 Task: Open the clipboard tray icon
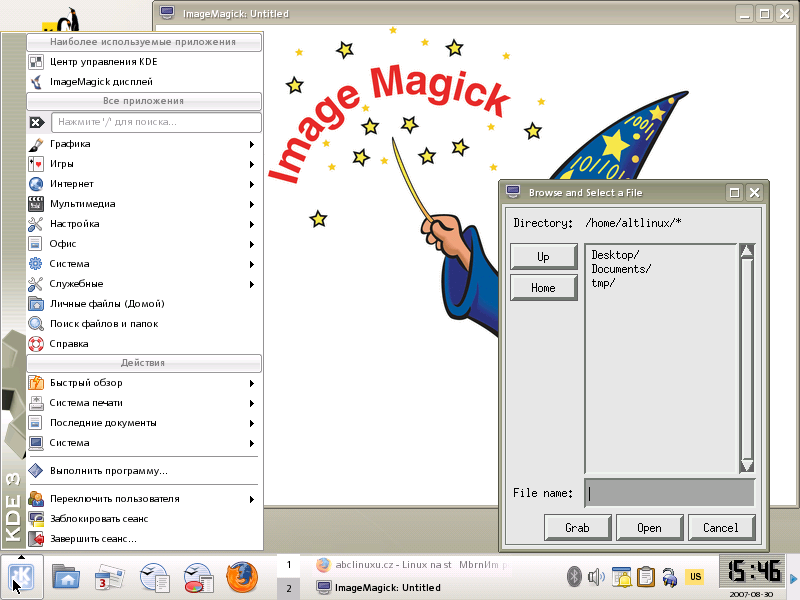pyautogui.click(x=645, y=577)
